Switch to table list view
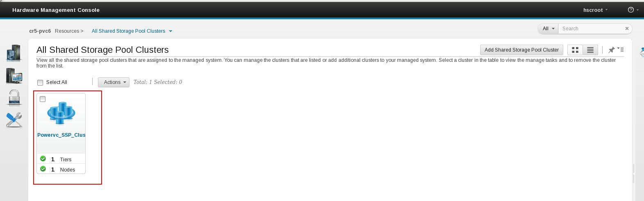644x201 pixels. click(590, 50)
